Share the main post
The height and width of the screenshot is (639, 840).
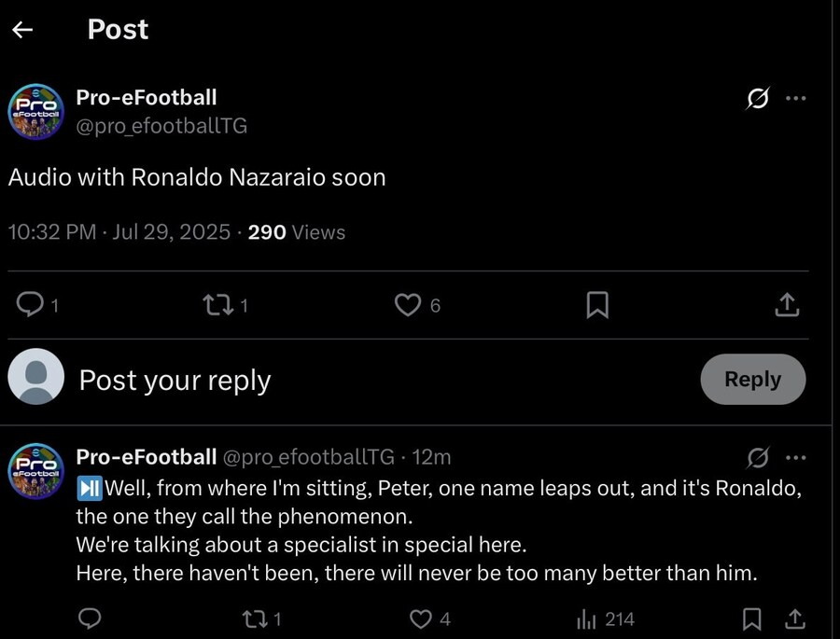(787, 304)
